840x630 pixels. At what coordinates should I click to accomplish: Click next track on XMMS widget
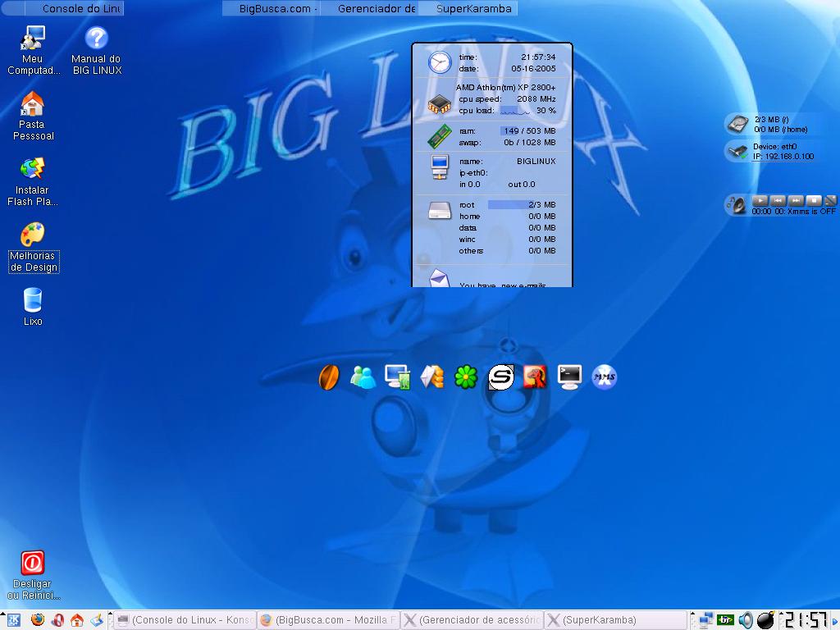(796, 200)
